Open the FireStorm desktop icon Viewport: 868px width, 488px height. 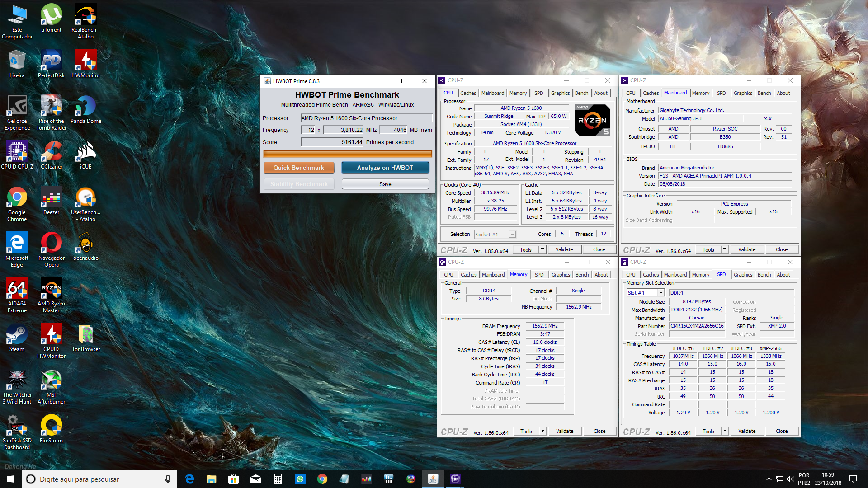[51, 429]
